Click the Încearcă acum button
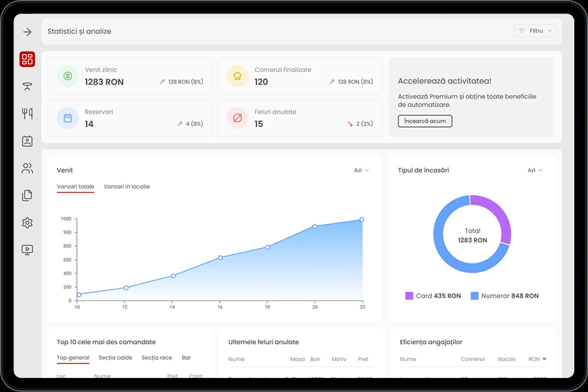588x392 pixels. (425, 121)
